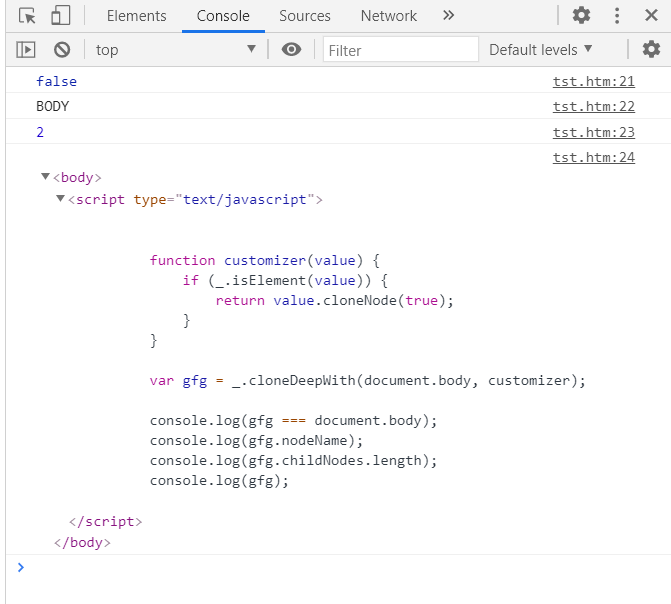Click the 'function customizer(value) {' line

(264, 260)
